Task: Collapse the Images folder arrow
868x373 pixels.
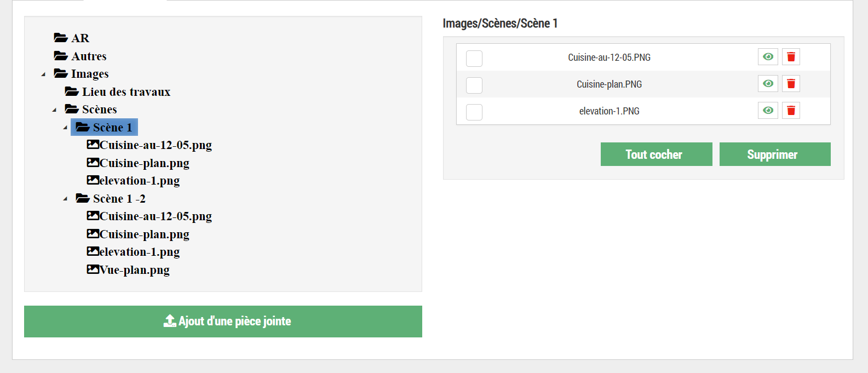Action: (x=43, y=74)
